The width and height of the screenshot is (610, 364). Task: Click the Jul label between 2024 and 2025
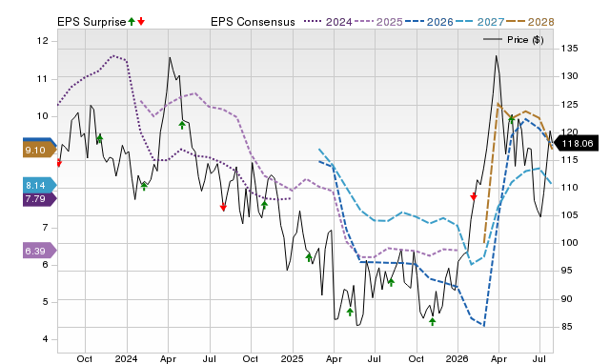tap(210, 358)
